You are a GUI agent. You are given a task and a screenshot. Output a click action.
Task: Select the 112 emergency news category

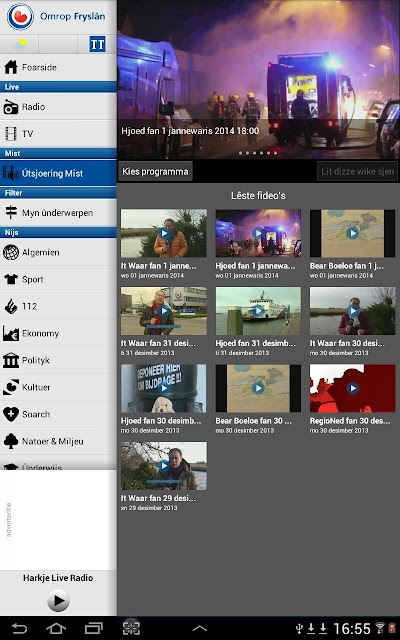click(58, 306)
